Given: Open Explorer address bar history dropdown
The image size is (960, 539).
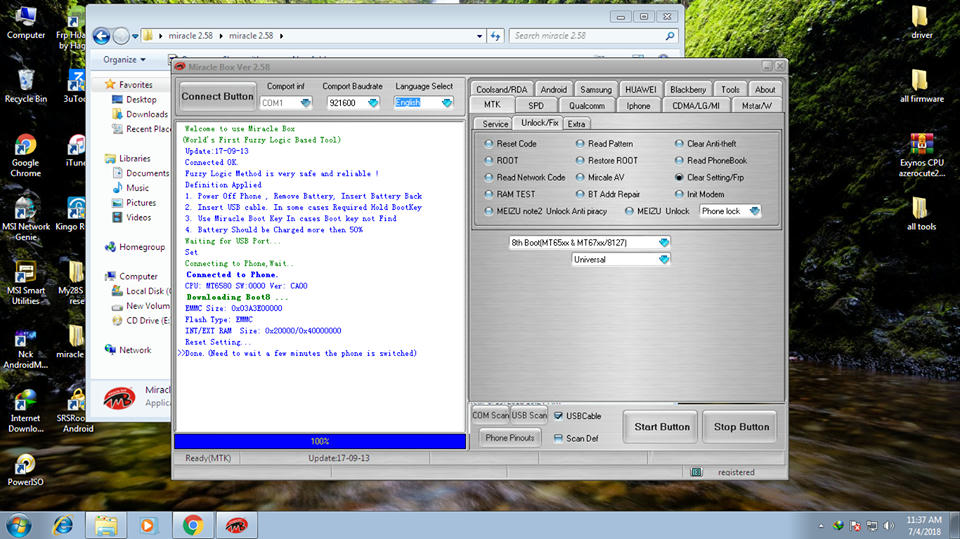Looking at the screenshot, I should pos(479,36).
